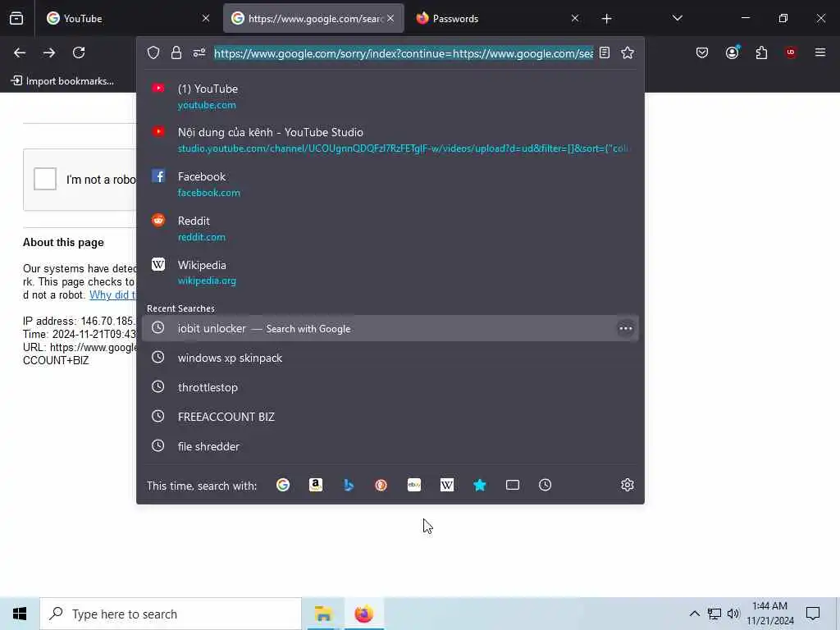
Task: Search in open Tabs shortcut
Action: coord(513,485)
